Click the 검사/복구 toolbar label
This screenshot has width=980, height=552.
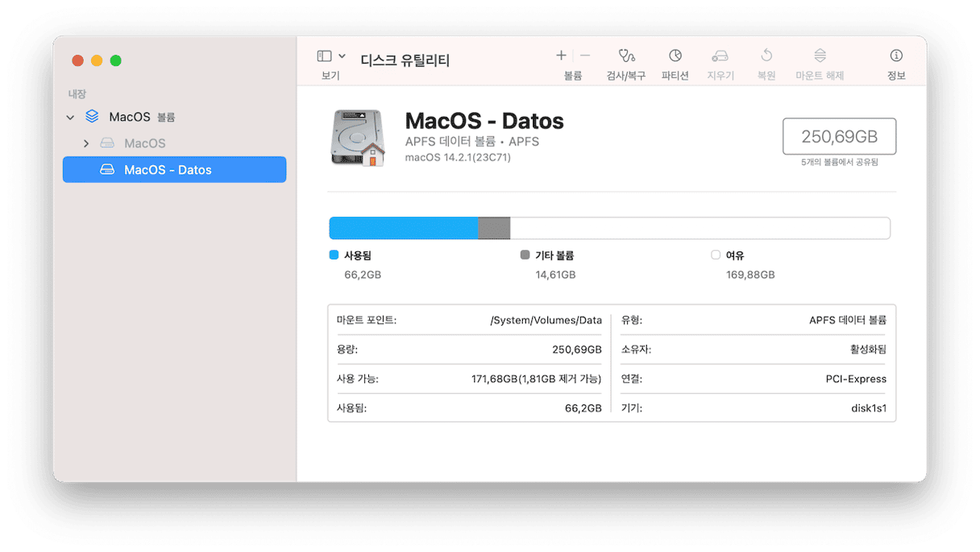point(626,76)
